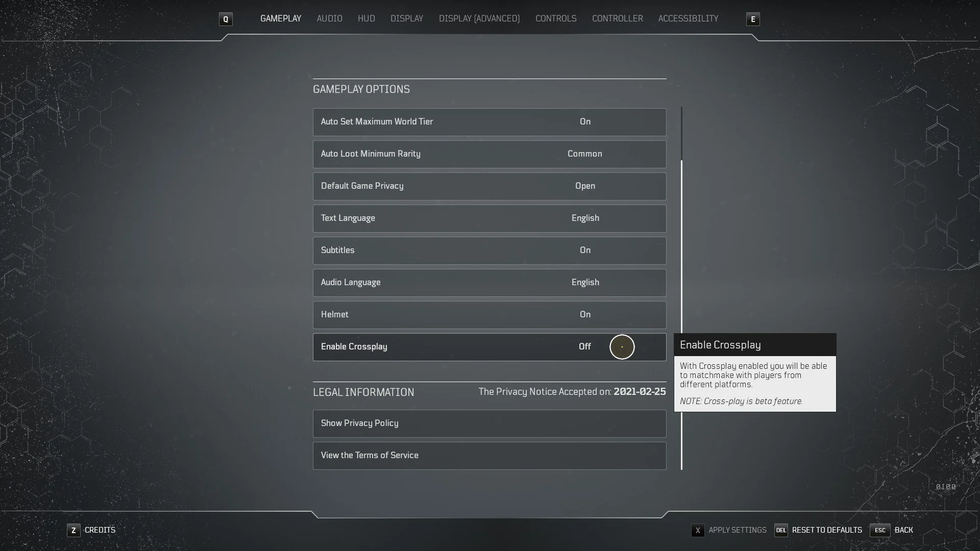Image resolution: width=980 pixels, height=551 pixels.
Task: Click RESET TO DEFAULTS button
Action: (826, 530)
